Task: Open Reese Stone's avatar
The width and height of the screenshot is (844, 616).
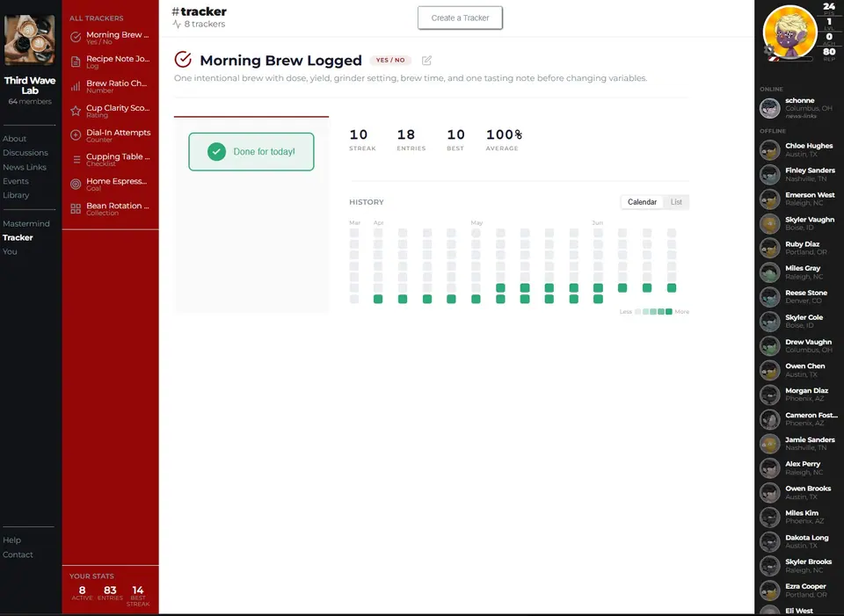Action: pyautogui.click(x=770, y=297)
